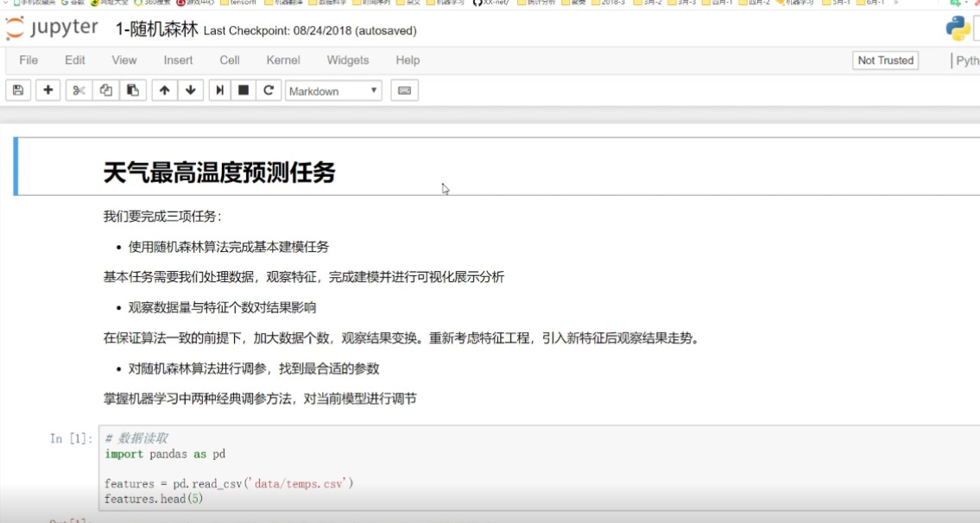This screenshot has height=523, width=980.
Task: Paste cells below using clipboard icon
Action: tap(132, 91)
